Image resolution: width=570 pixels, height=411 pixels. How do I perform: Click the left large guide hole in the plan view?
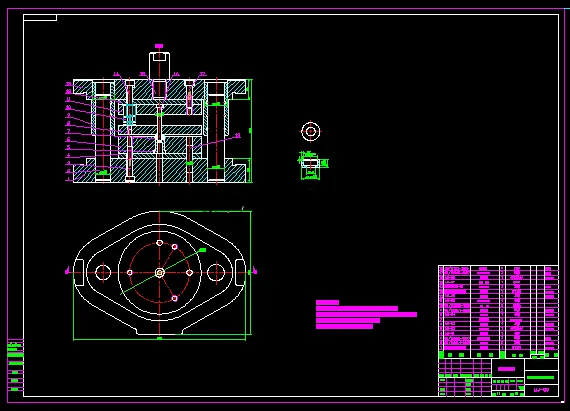(103, 273)
